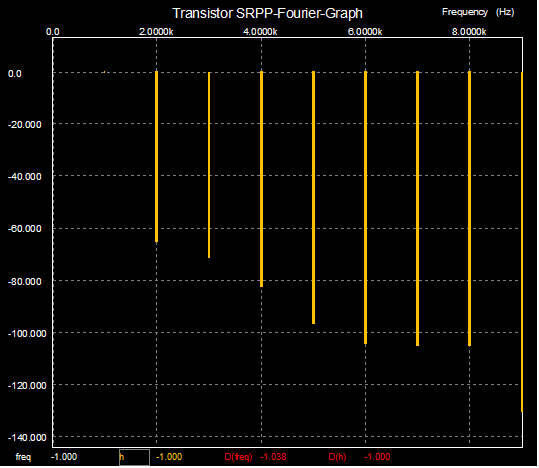Viewport: 539px width, 468px height.
Task: Click the -100.000 y-axis label
Action: [27, 334]
